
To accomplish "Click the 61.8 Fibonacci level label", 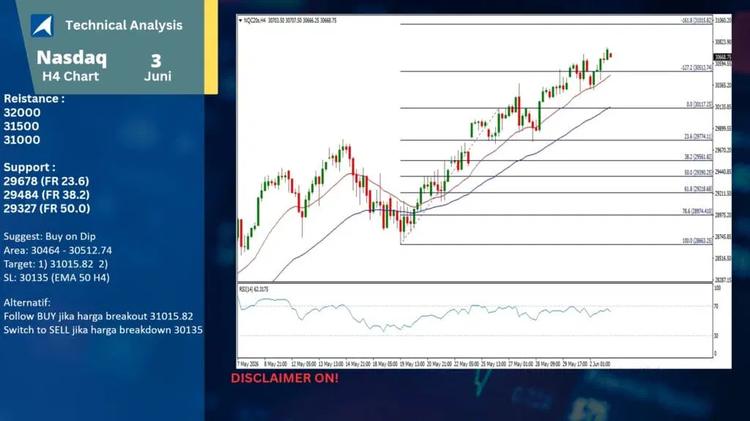I will coord(698,189).
